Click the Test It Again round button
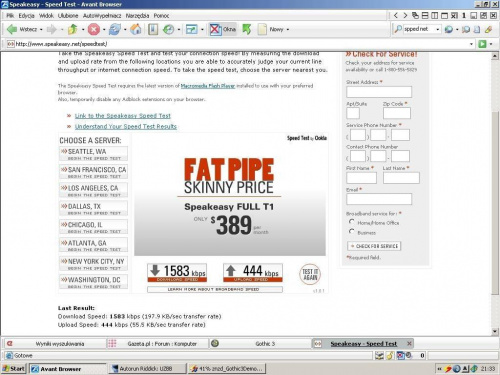The image size is (500, 375). [310, 274]
